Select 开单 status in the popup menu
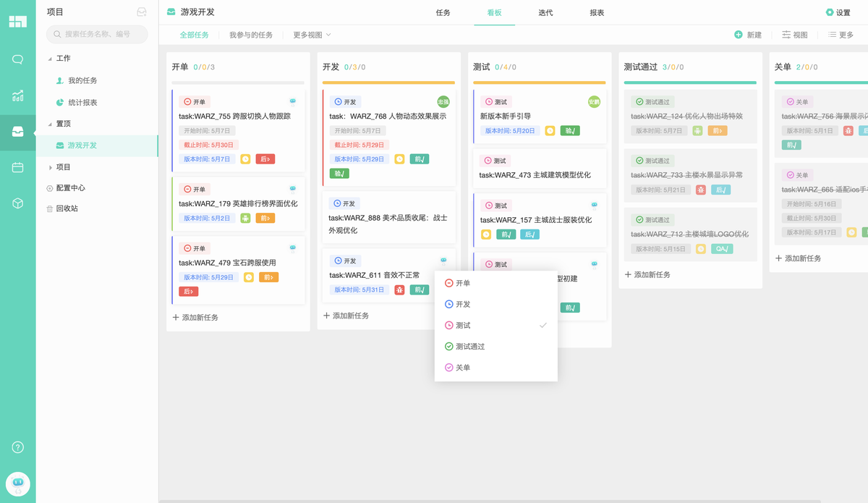868x503 pixels. click(463, 283)
